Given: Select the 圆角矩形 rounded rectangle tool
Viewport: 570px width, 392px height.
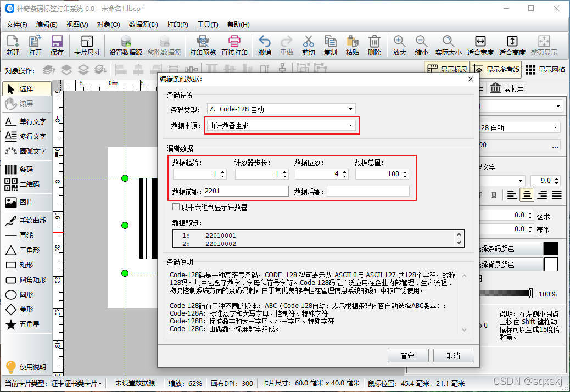Looking at the screenshot, I should click(26, 280).
